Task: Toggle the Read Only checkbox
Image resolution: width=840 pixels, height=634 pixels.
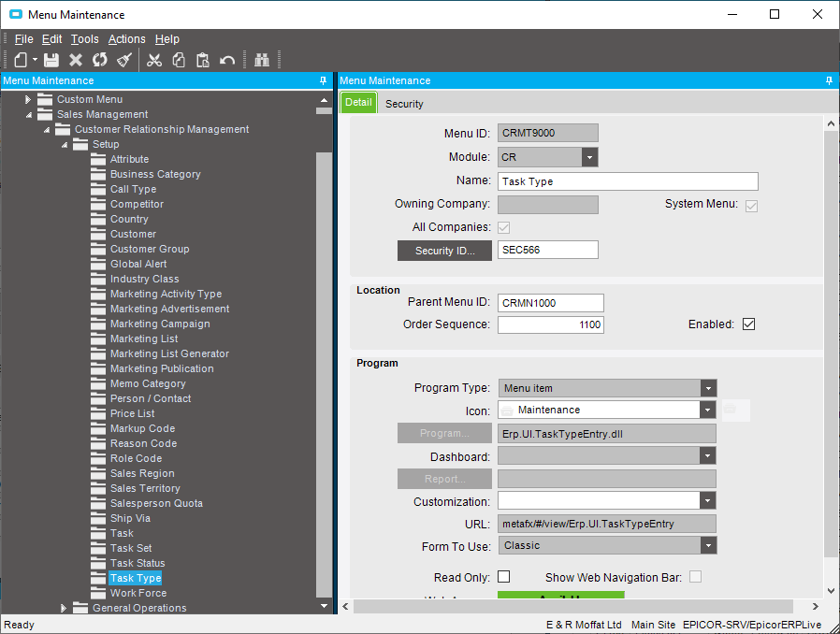Action: (x=503, y=577)
